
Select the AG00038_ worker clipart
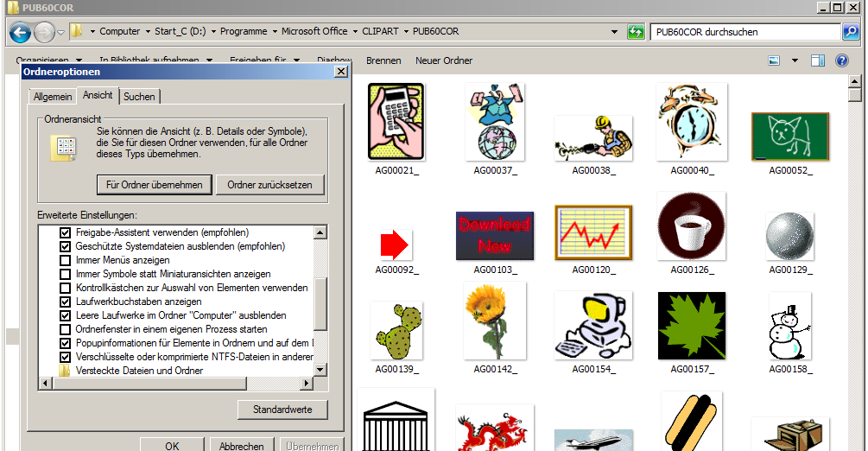[593, 138]
